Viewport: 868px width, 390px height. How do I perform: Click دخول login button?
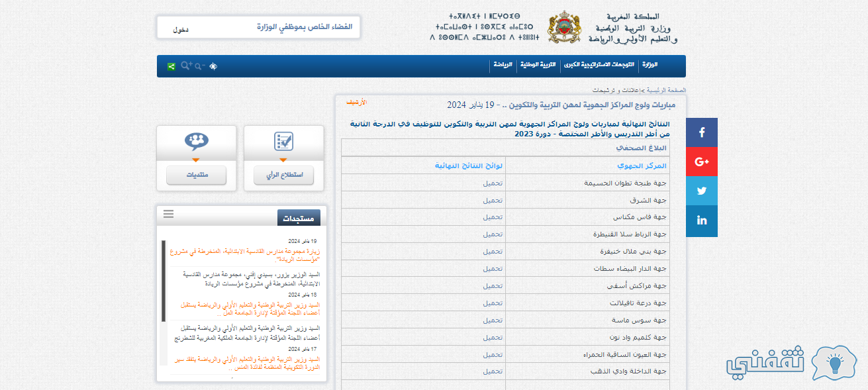tap(180, 30)
